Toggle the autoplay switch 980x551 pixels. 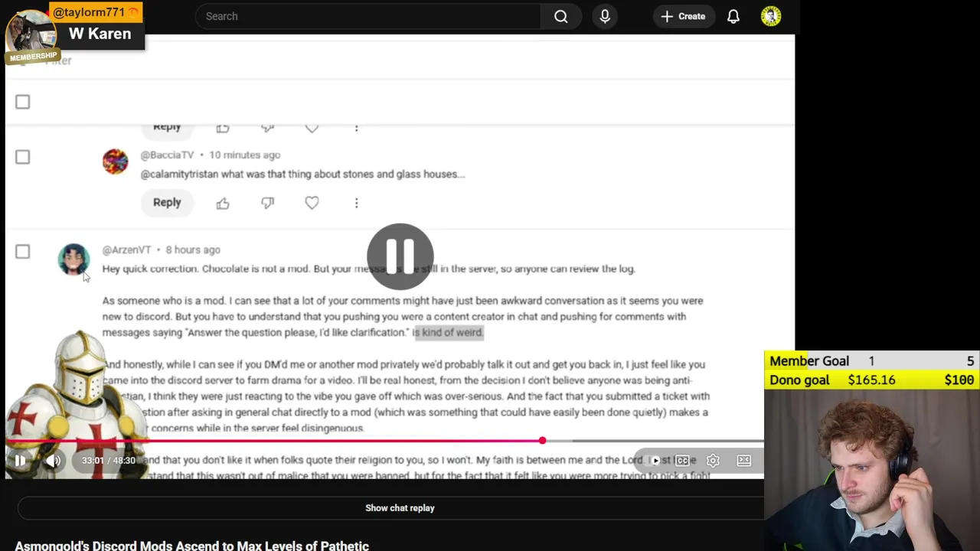[653, 461]
